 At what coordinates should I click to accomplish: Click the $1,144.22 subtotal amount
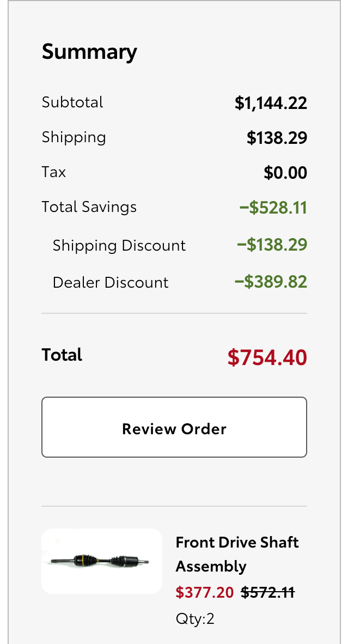[271, 103]
